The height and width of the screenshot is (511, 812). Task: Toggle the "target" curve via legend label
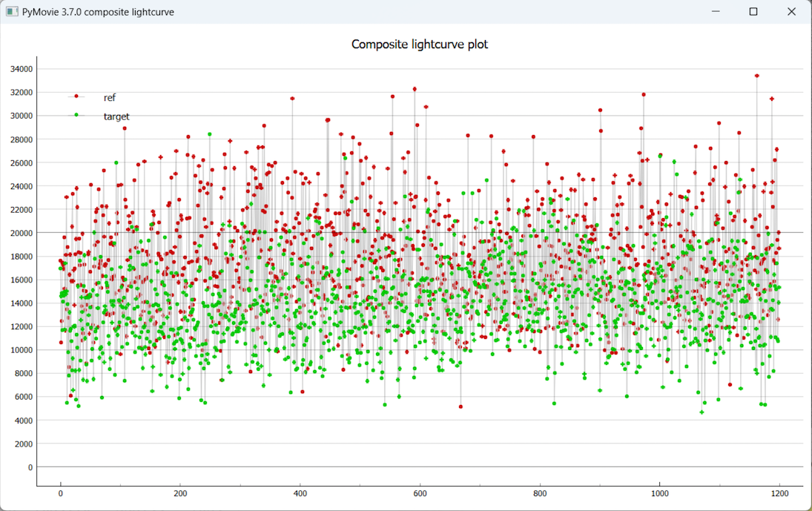coord(116,116)
